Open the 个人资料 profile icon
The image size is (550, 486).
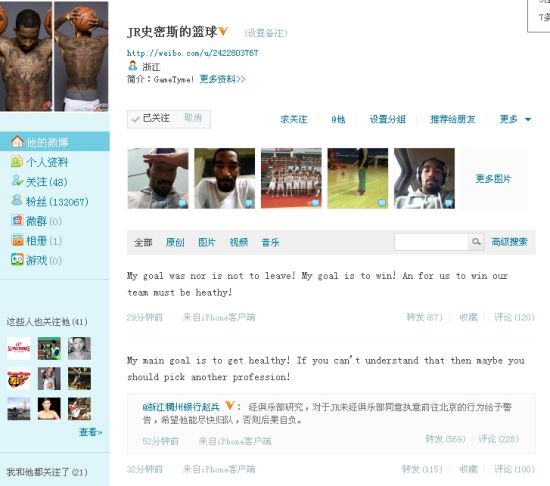click(16, 161)
